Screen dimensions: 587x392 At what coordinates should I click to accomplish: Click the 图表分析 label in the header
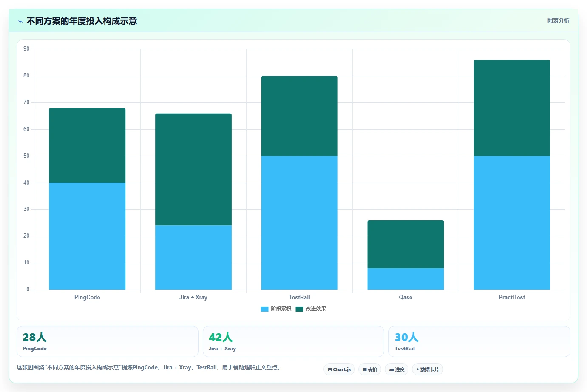point(558,20)
